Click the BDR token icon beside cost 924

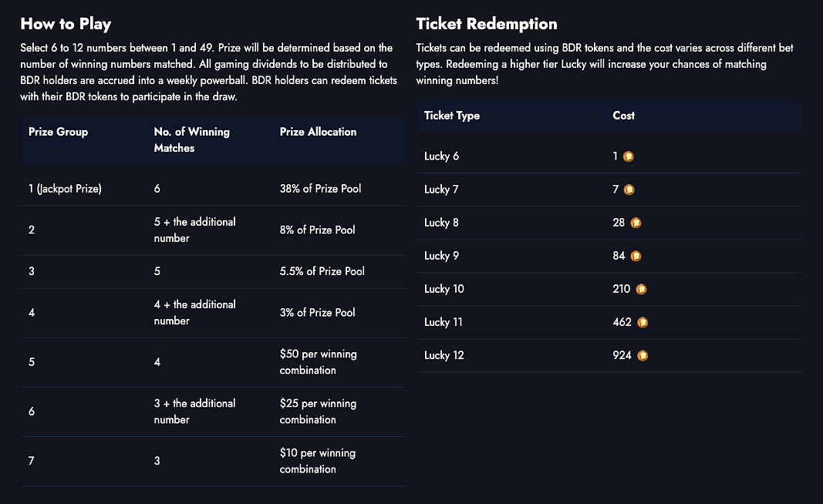click(643, 355)
